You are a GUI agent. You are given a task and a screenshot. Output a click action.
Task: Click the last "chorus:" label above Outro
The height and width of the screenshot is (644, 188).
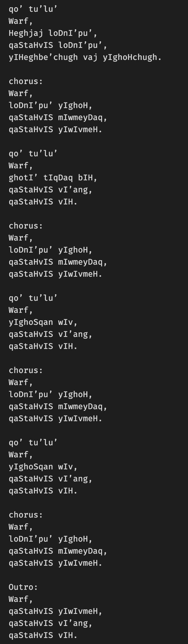tap(26, 515)
